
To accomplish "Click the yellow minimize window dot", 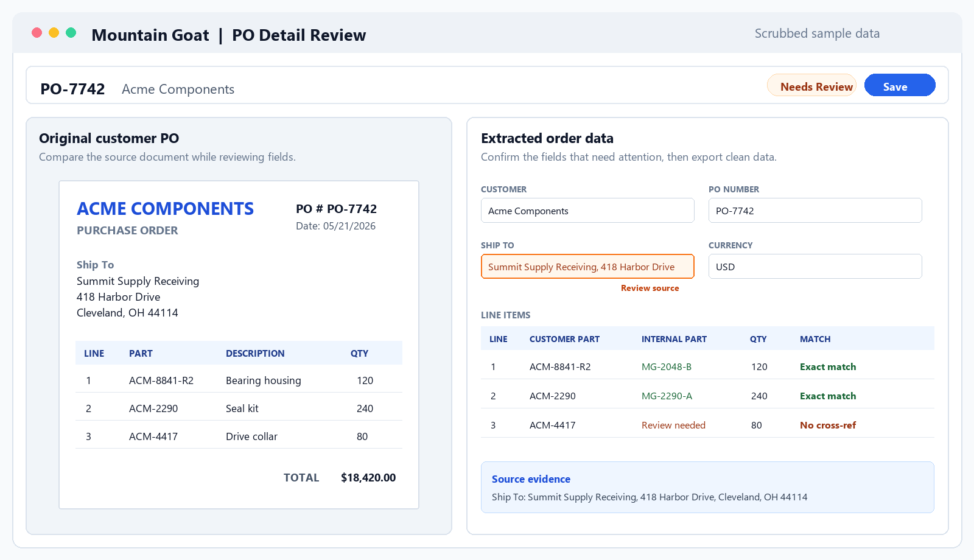I will point(54,33).
